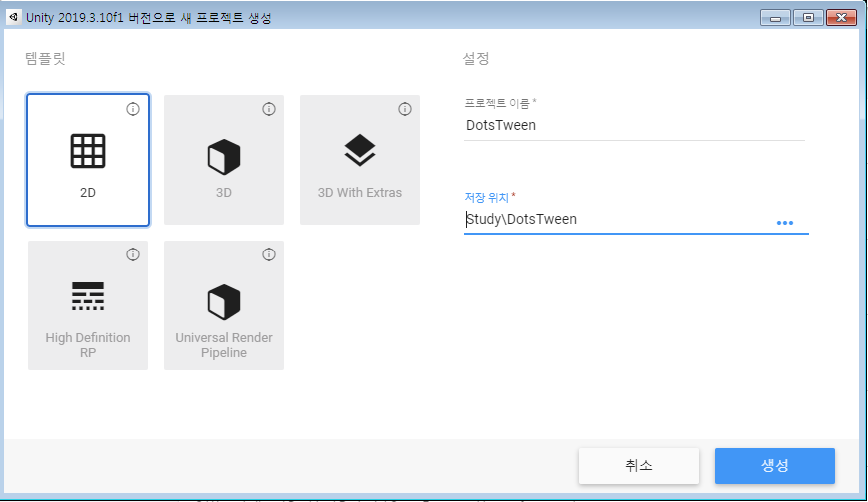Close the new project dialog window
Viewport: 868px width, 502px height.
[841, 18]
